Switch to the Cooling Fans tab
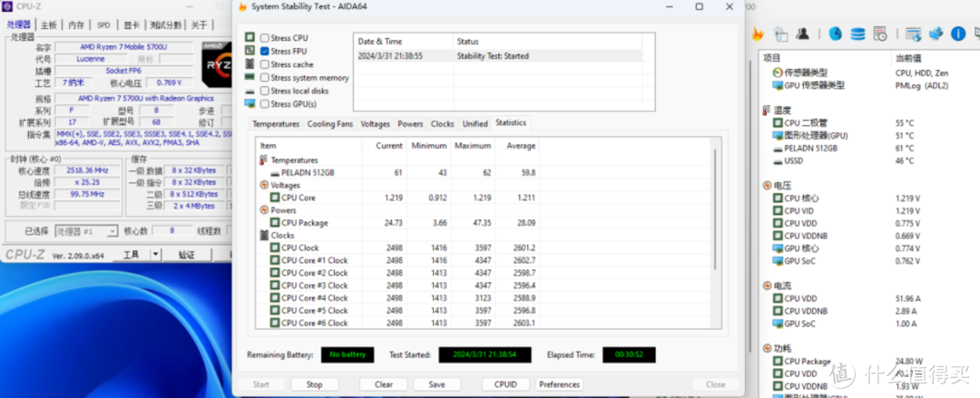980x398 pixels. [x=330, y=123]
